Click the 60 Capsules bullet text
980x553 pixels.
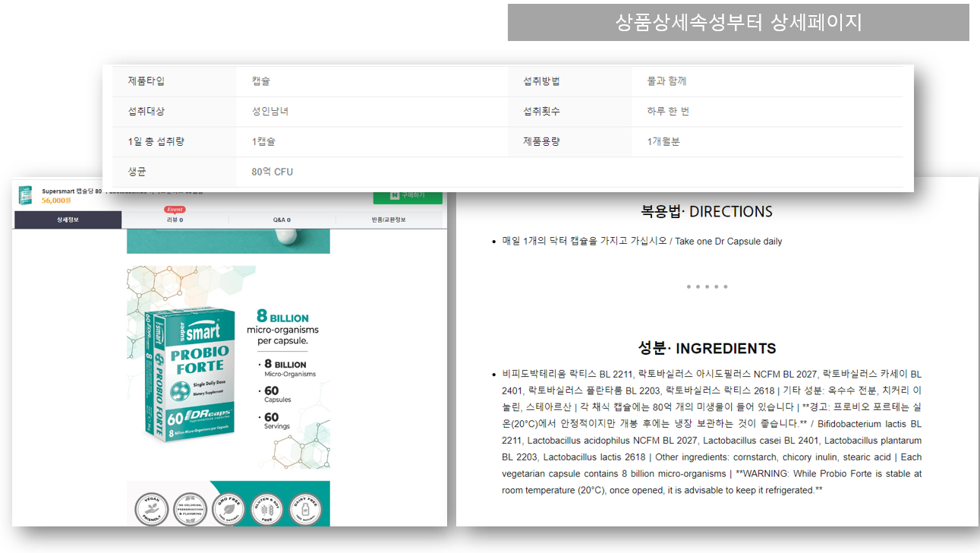[277, 394]
